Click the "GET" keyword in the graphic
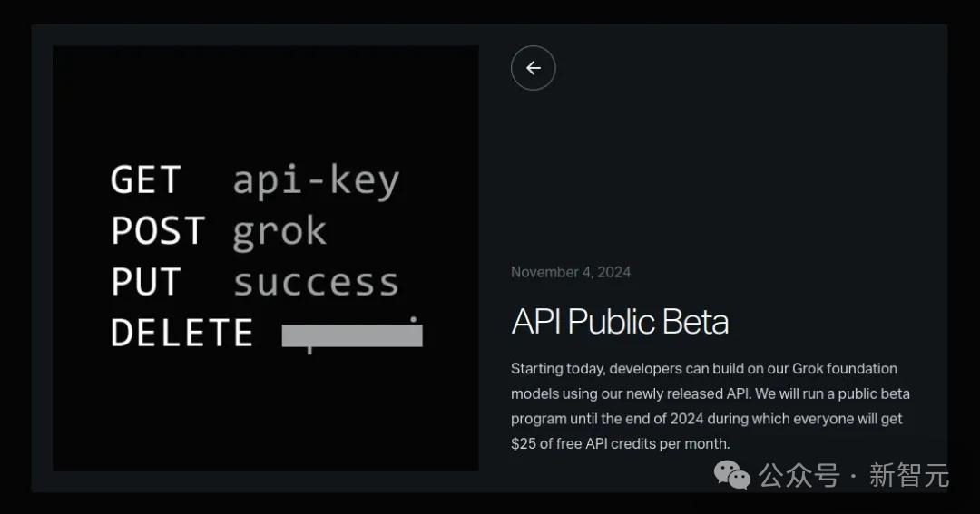The height and width of the screenshot is (514, 980). pos(146,180)
